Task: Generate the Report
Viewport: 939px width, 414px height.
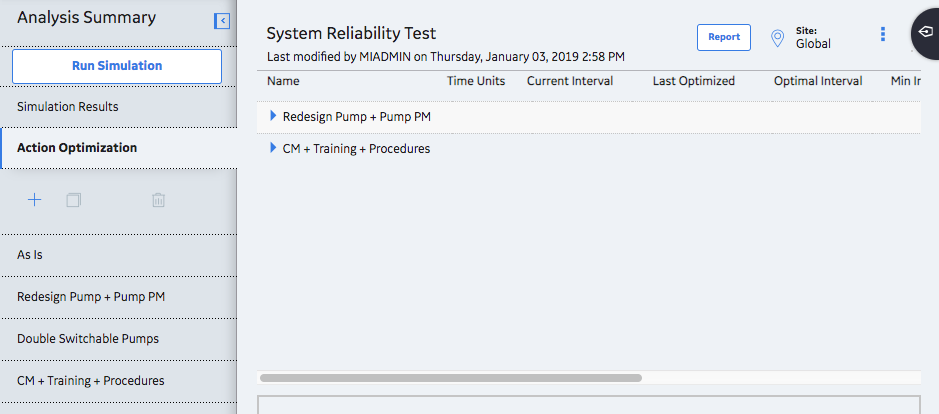Action: point(724,37)
